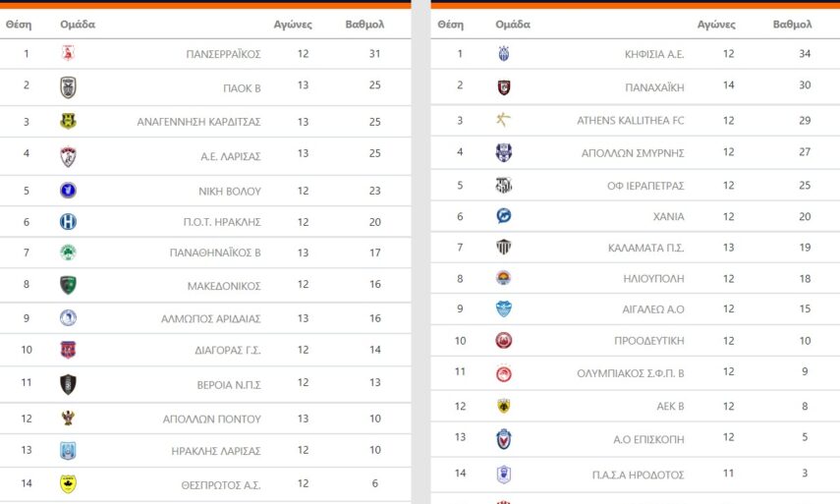Image resolution: width=840 pixels, height=504 pixels.
Task: Click the ΑΕΚ Β team emblem
Action: tap(504, 405)
